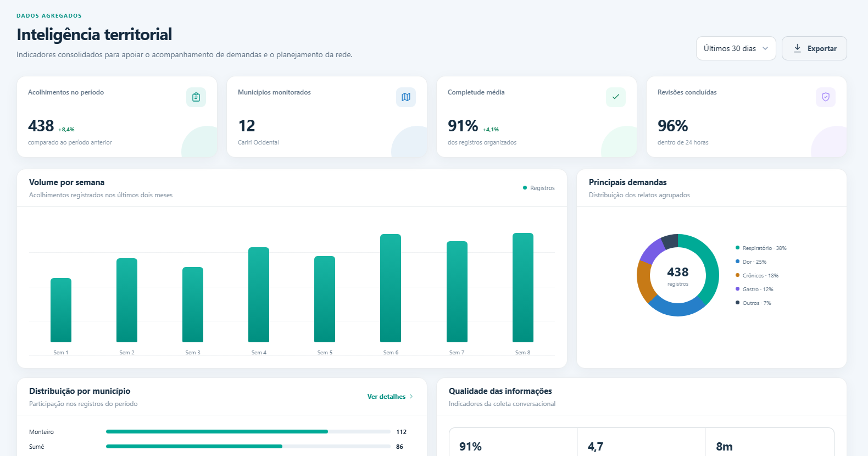Screen dimensions: 868x456
Task: Click the Sumé value 86
Action: pyautogui.click(x=400, y=447)
